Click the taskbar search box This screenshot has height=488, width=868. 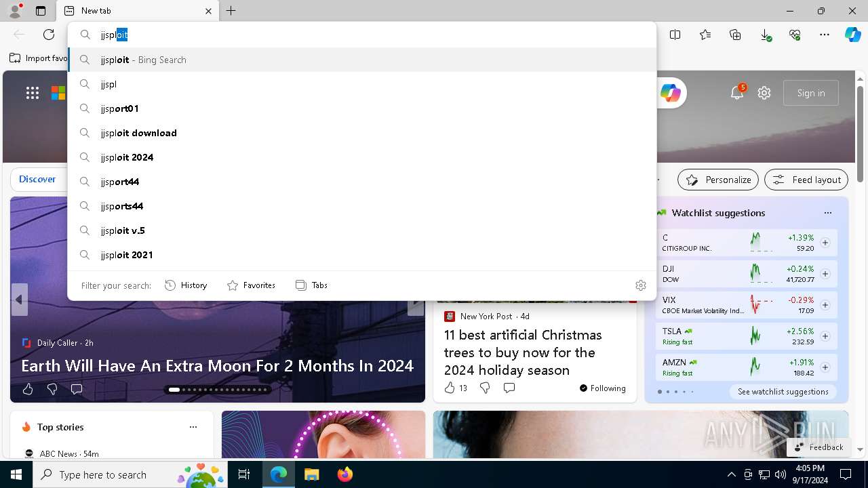point(132,474)
